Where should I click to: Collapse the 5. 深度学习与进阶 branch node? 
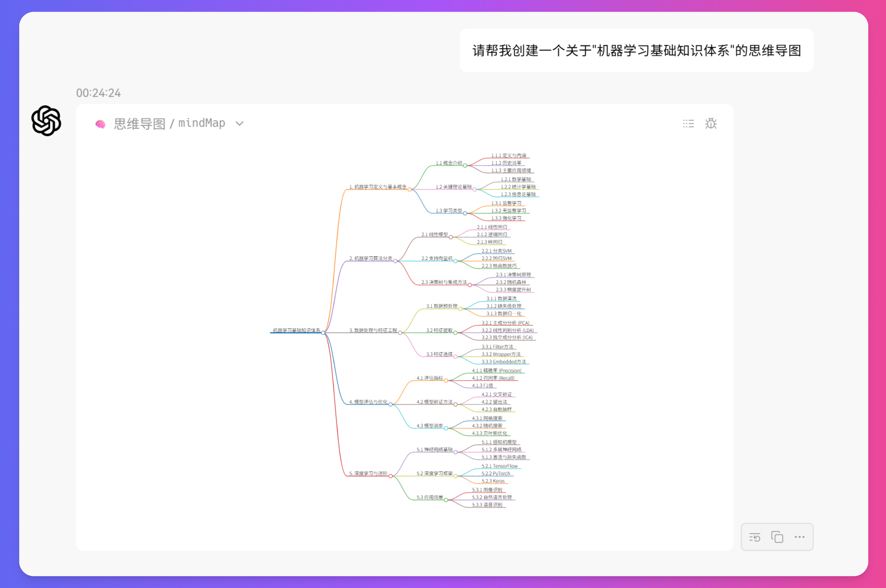point(391,476)
